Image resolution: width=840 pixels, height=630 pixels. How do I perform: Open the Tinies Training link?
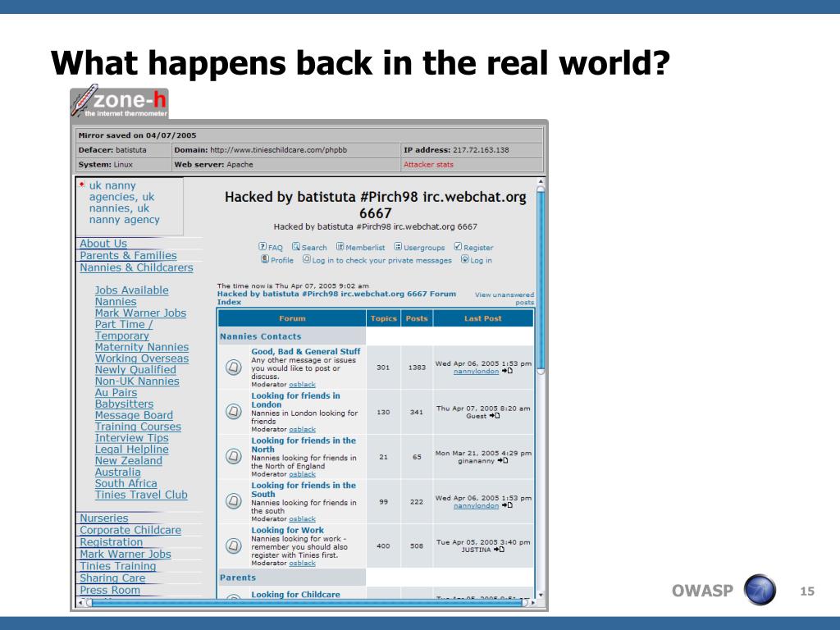pos(118,566)
